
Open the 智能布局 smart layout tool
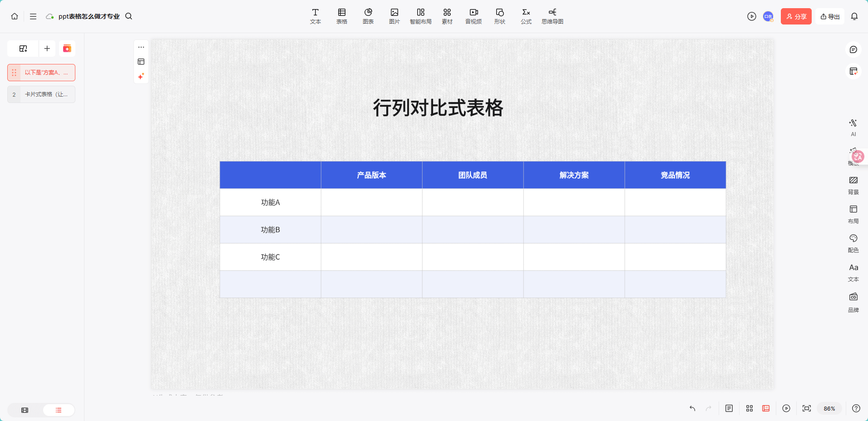click(x=421, y=16)
